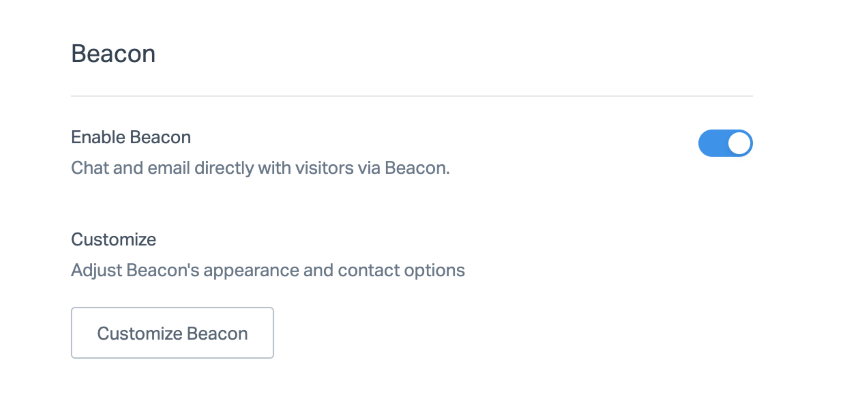Click the white knob of the Beacon toggle
Image resolution: width=854 pixels, height=412 pixels.
[x=739, y=144]
